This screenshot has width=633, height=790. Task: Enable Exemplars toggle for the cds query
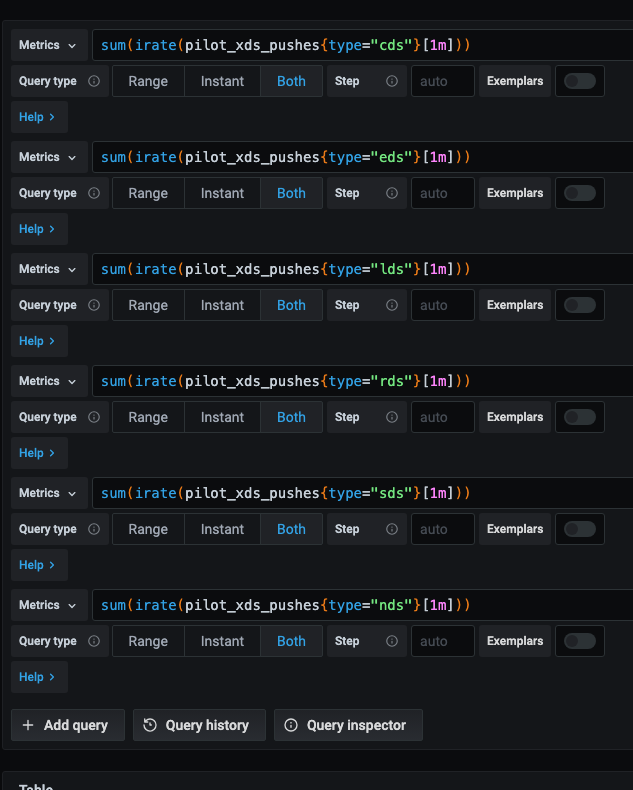580,81
